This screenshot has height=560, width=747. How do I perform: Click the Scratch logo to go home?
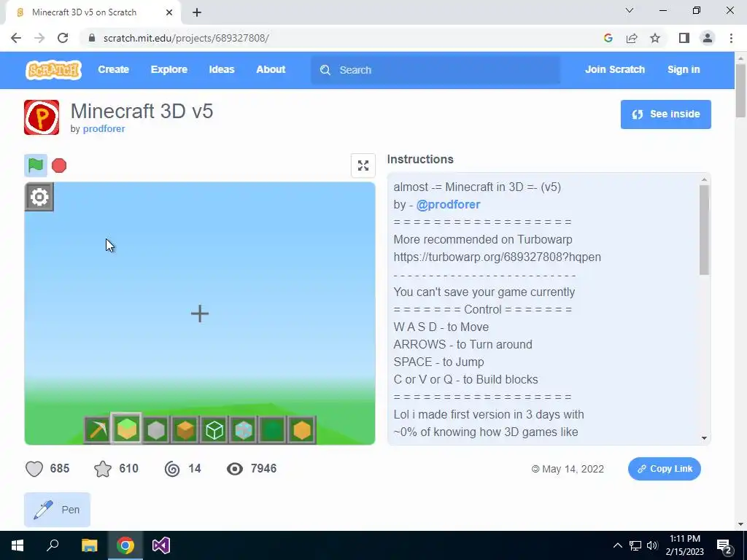54,70
